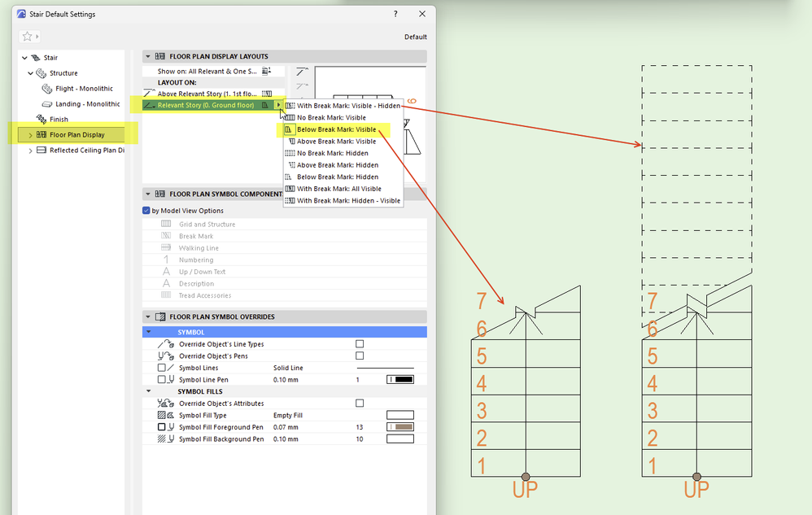Image resolution: width=812 pixels, height=515 pixels.
Task: Collapse the Symbol Fills group
Action: tap(149, 391)
